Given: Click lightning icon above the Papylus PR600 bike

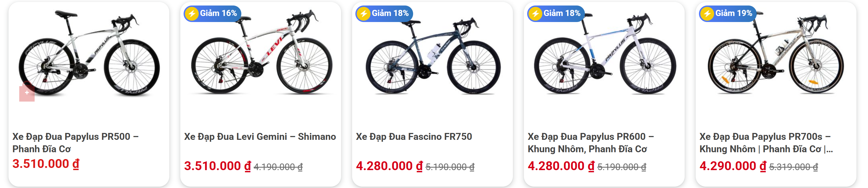Looking at the screenshot, I should [535, 14].
